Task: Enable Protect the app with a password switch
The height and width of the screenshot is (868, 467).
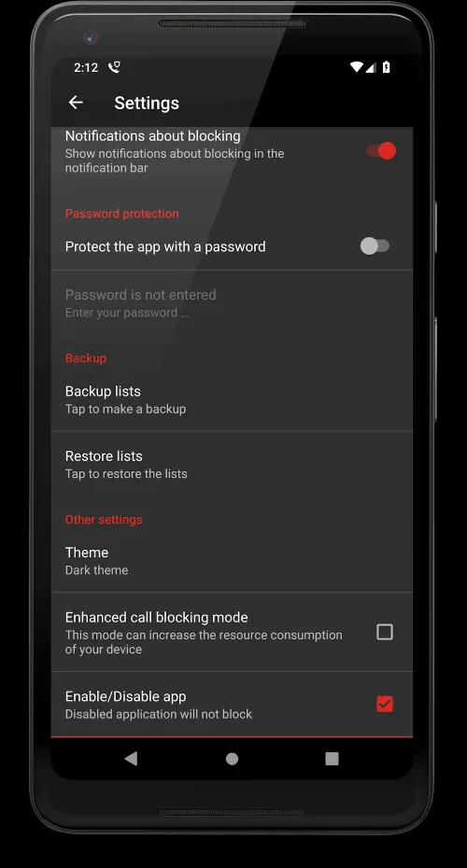Action: pyautogui.click(x=375, y=246)
